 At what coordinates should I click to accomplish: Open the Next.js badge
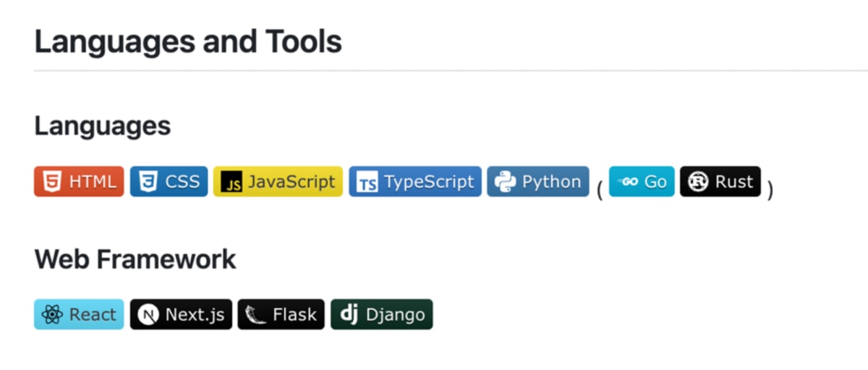click(181, 314)
